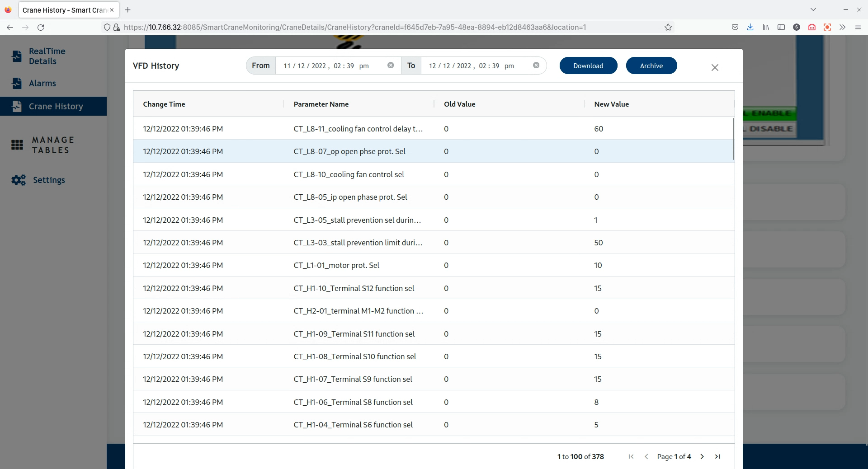Select row CT_H1-09_Terminal S11 function sel
Image resolution: width=868 pixels, height=469 pixels.
(x=433, y=333)
